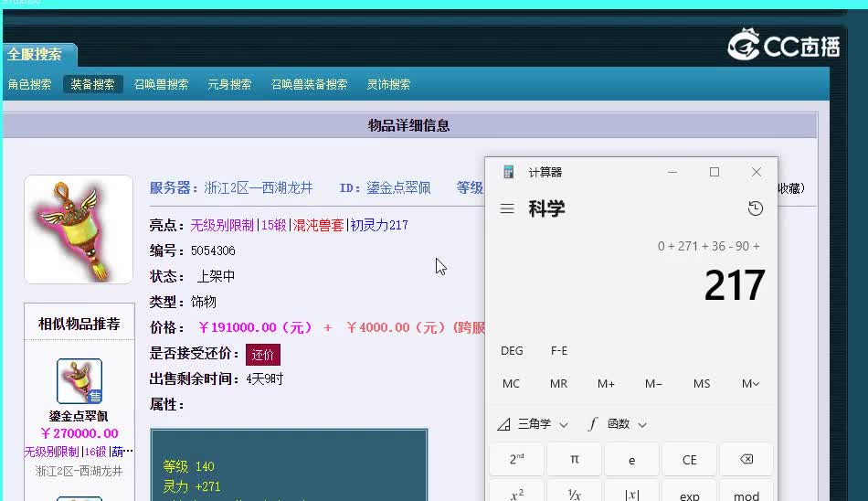Open the calculator navigation hamburger menu
The image size is (868, 501).
(507, 209)
